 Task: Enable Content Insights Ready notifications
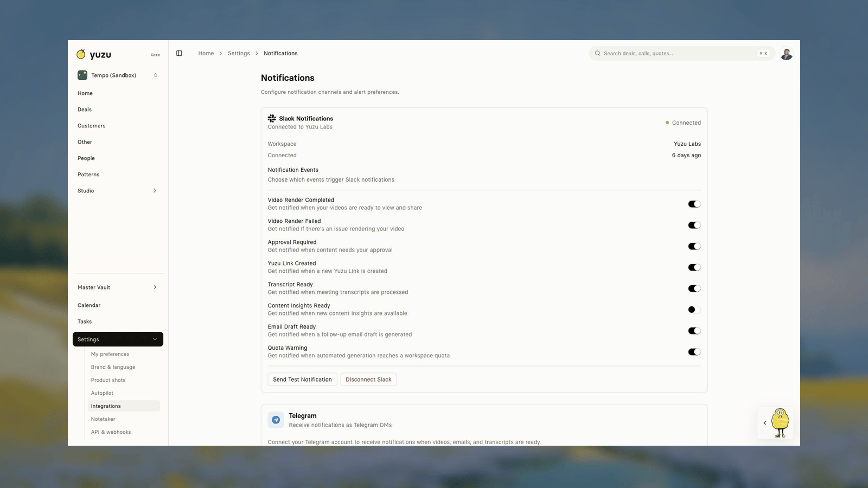pos(694,310)
